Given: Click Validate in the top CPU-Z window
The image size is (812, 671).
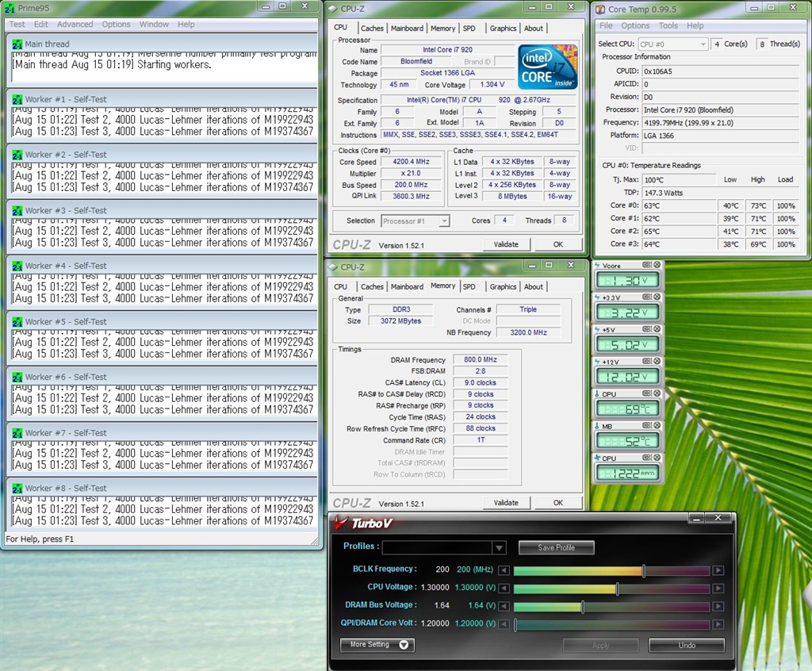Looking at the screenshot, I should coord(506,244).
